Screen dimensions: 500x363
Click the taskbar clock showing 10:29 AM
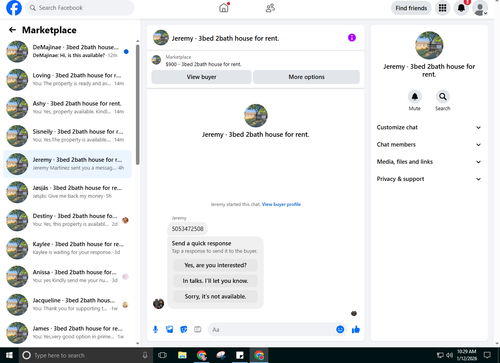[x=466, y=355]
